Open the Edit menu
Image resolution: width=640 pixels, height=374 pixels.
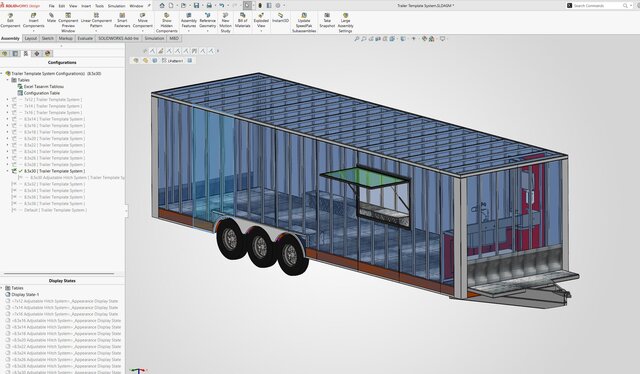click(62, 6)
